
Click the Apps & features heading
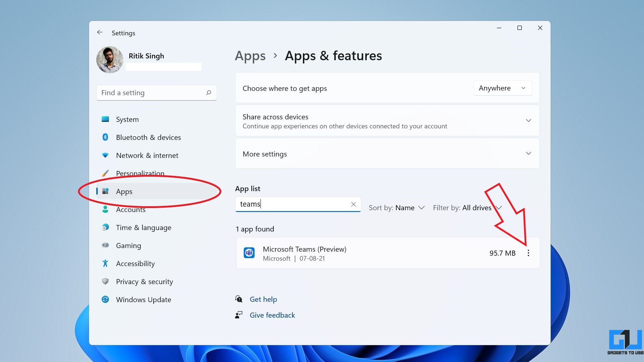(333, 56)
